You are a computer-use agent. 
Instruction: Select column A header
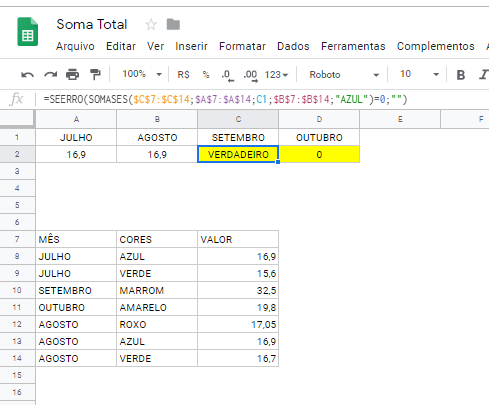click(x=76, y=119)
